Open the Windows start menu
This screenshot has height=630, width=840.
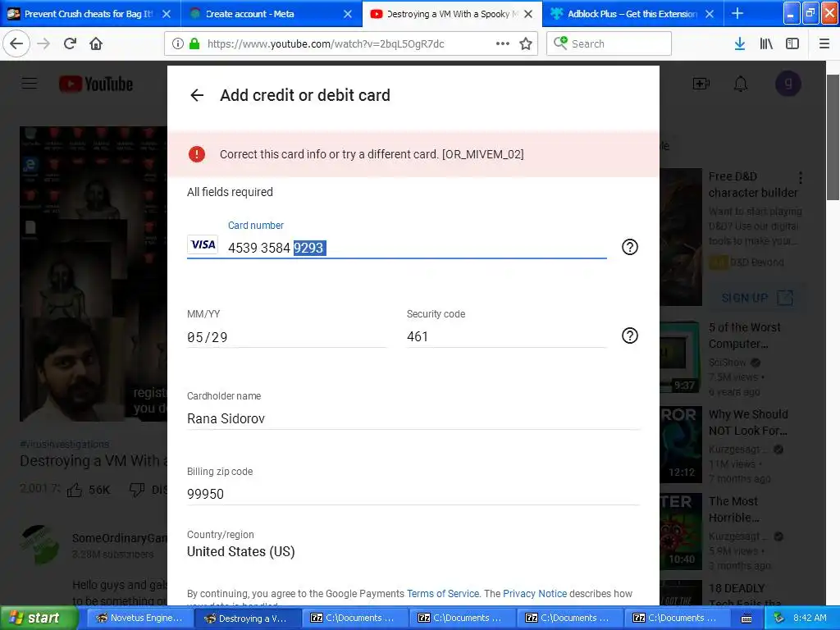(x=39, y=618)
